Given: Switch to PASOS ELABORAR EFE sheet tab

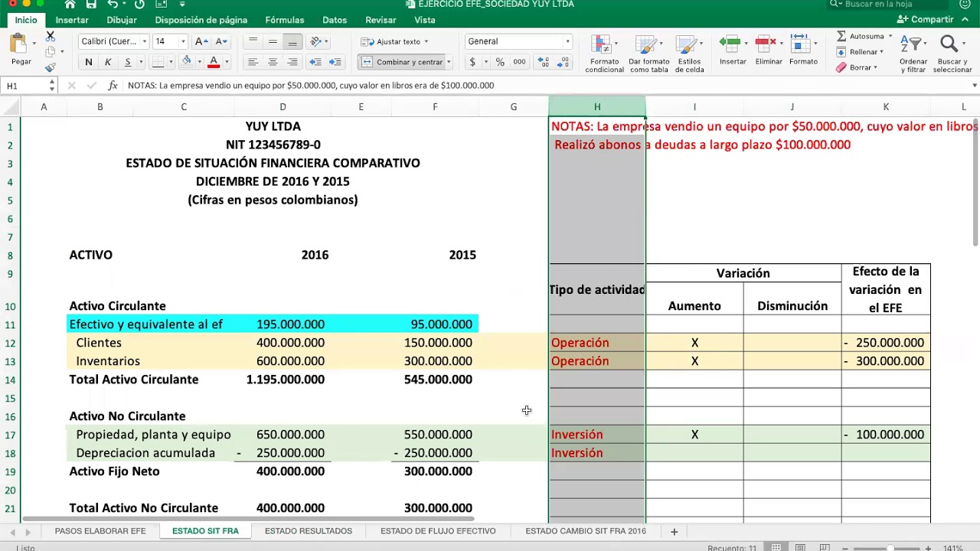Looking at the screenshot, I should pos(100,531).
